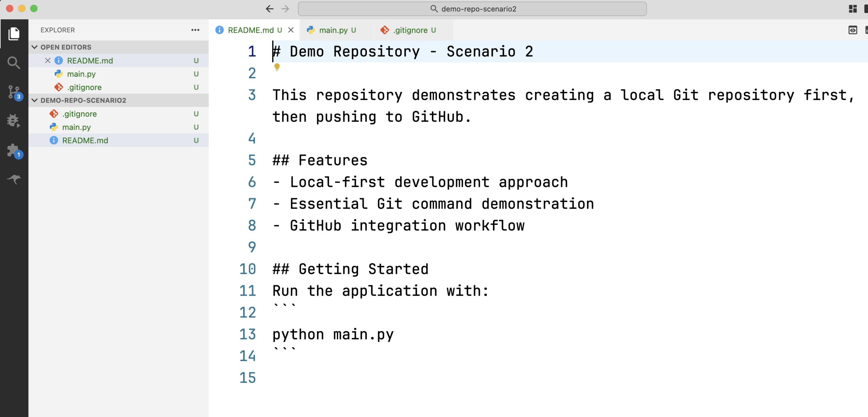Close README.md from the Open Editors list

48,61
